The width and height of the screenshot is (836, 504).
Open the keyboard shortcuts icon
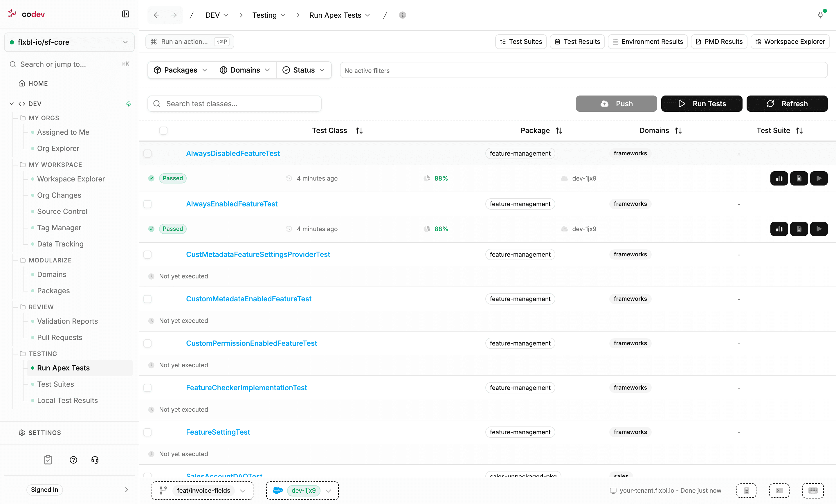pyautogui.click(x=813, y=490)
